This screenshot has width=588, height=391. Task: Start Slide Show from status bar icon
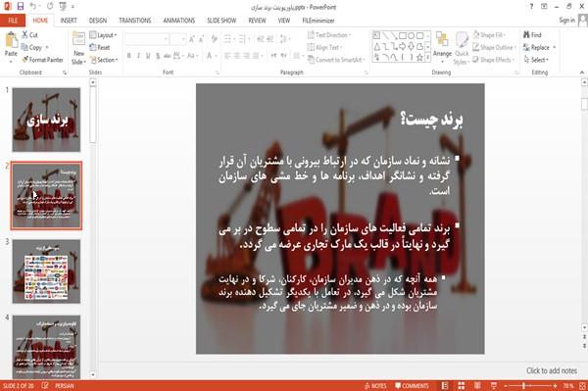tap(494, 386)
